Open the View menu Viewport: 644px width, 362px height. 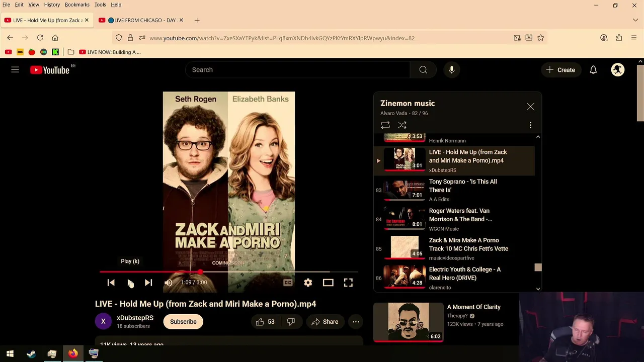click(34, 5)
